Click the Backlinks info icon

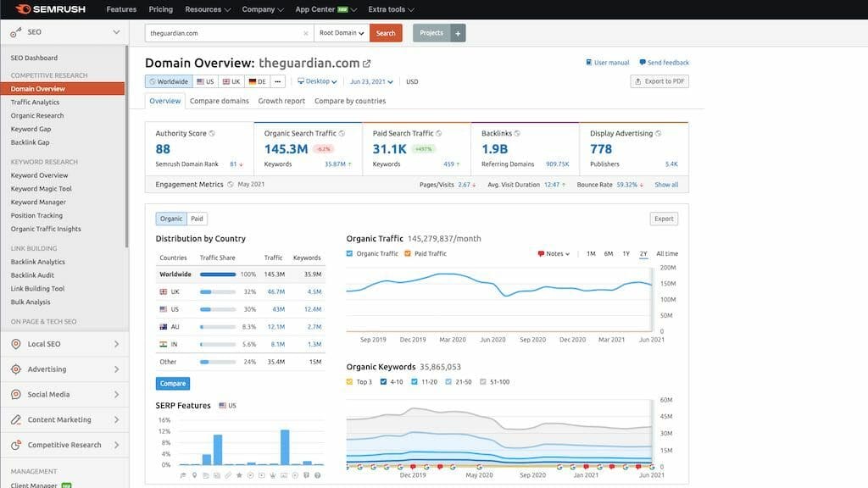pyautogui.click(x=517, y=133)
